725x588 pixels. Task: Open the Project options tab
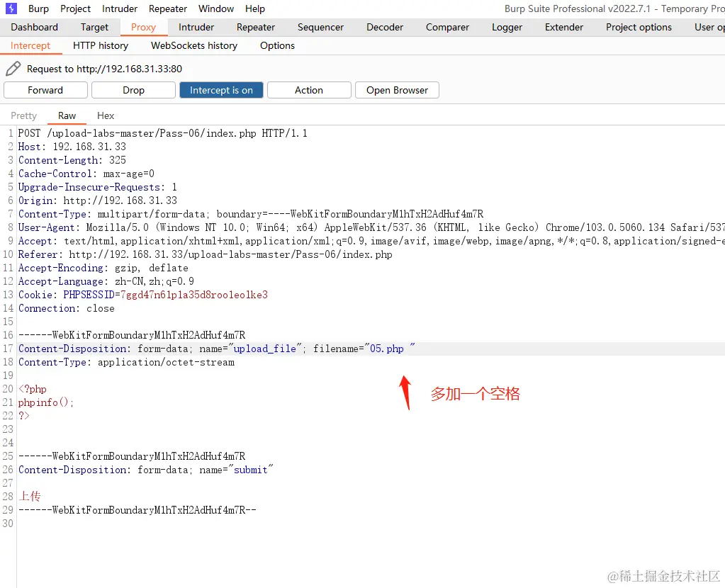click(639, 27)
